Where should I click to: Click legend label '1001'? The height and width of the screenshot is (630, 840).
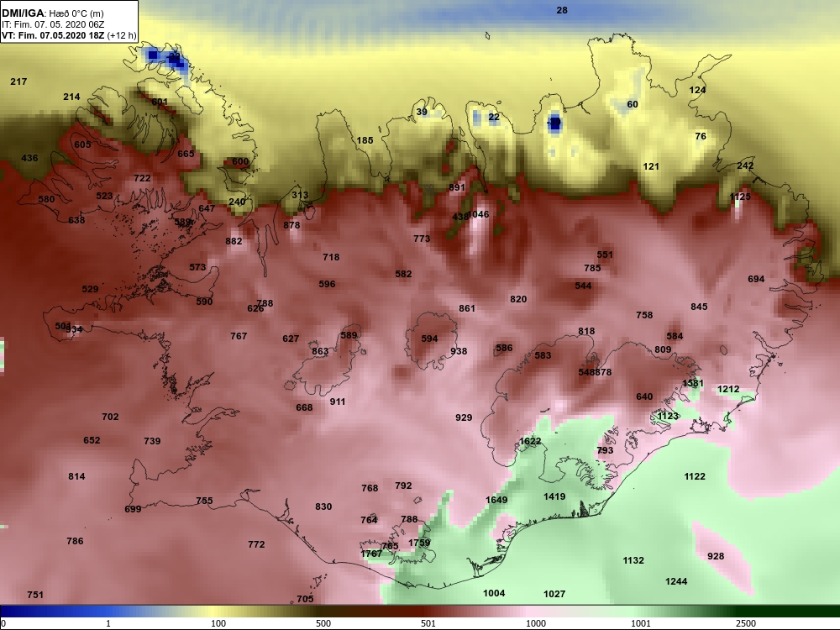(x=641, y=623)
